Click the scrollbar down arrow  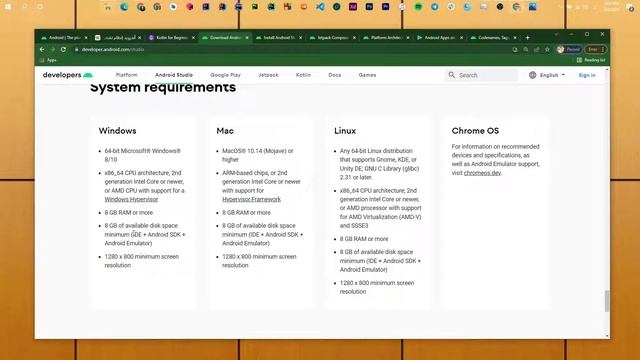click(607, 336)
